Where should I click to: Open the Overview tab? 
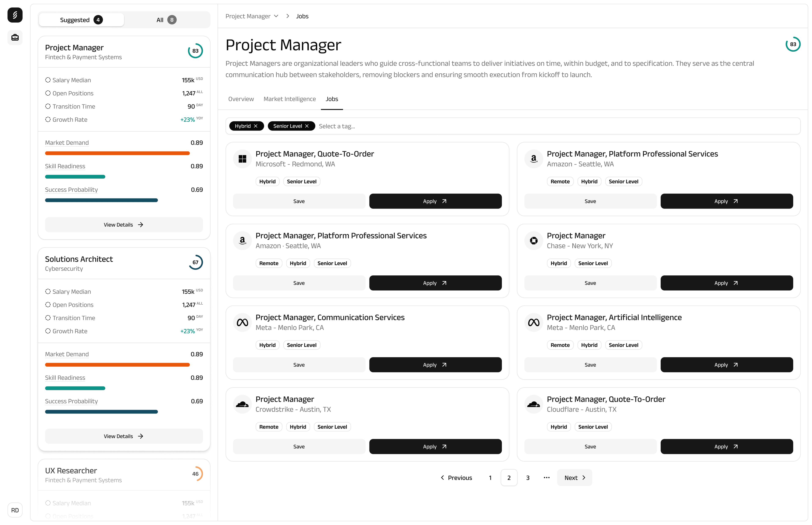click(241, 99)
